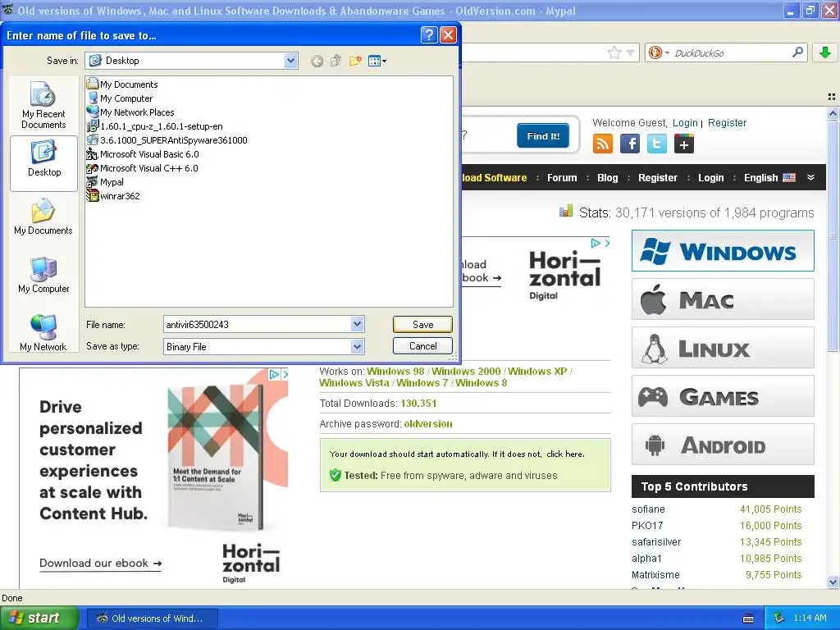Click the File name input field
840x630 pixels.
pos(257,324)
